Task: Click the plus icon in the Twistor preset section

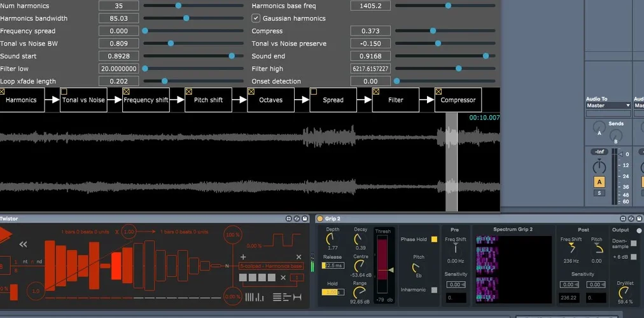Action: click(x=243, y=257)
